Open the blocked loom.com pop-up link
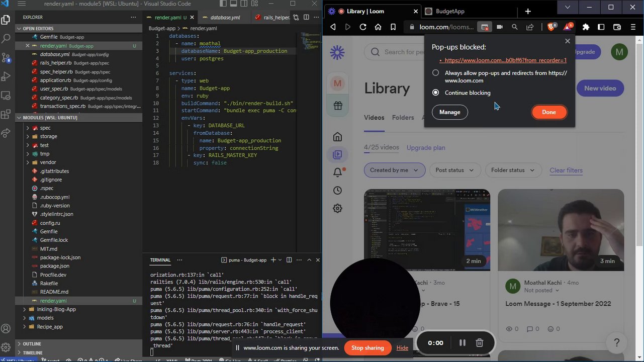The width and height of the screenshot is (644, 362). point(505,60)
